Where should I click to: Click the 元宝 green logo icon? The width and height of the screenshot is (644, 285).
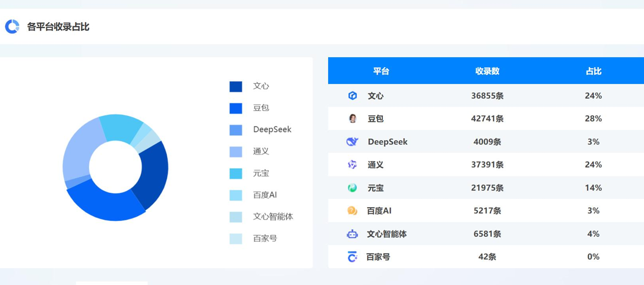click(353, 188)
